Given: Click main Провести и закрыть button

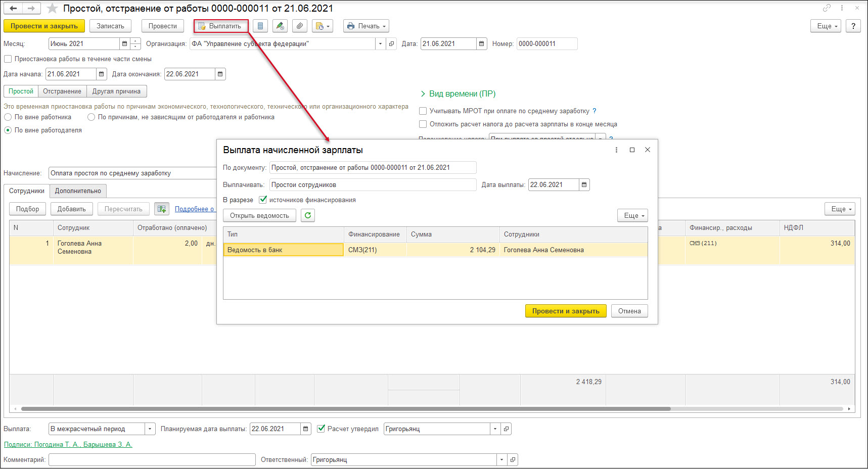Looking at the screenshot, I should coord(44,26).
